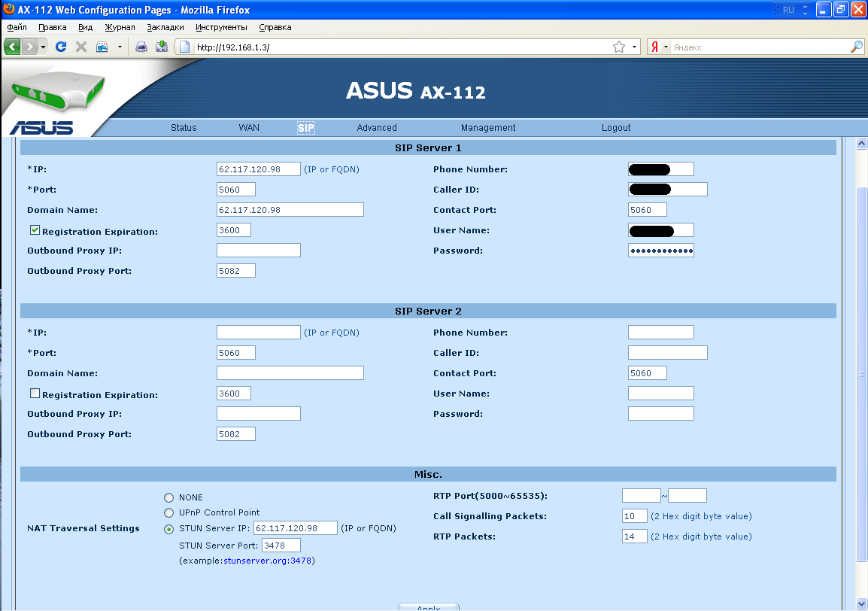Screen dimensions: 868x611
Task: Bookmark page with the star icon
Action: (619, 47)
